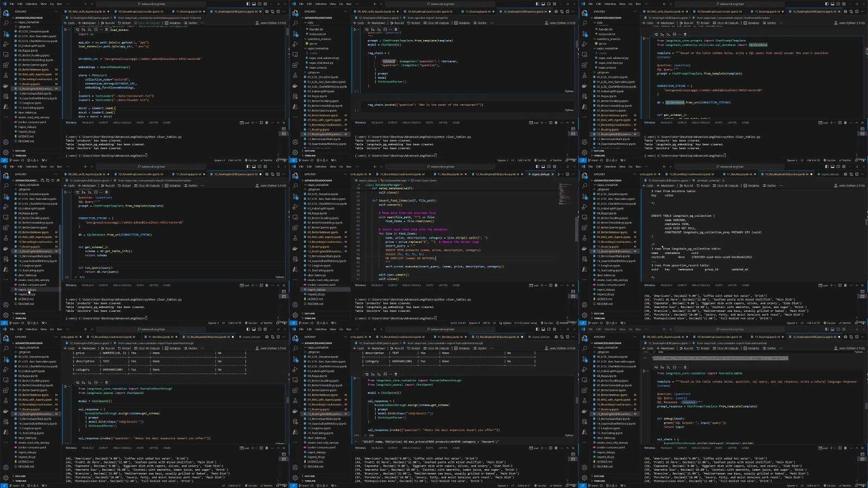Collapse ragas_evaluation folder in the run_query window
This screenshot has height=488, width=868.
[29, 185]
